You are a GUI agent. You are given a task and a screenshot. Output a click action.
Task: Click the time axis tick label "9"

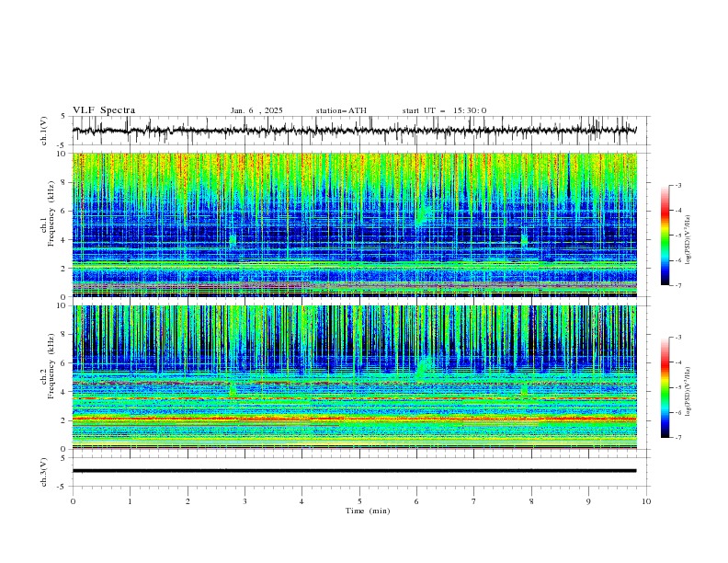pyautogui.click(x=588, y=501)
